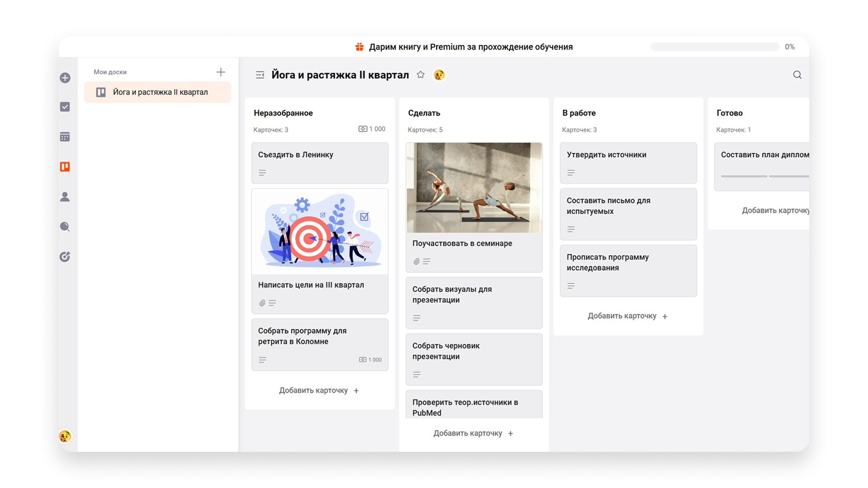Click Мои доски section label
This screenshot has height=488, width=868.
tap(110, 72)
